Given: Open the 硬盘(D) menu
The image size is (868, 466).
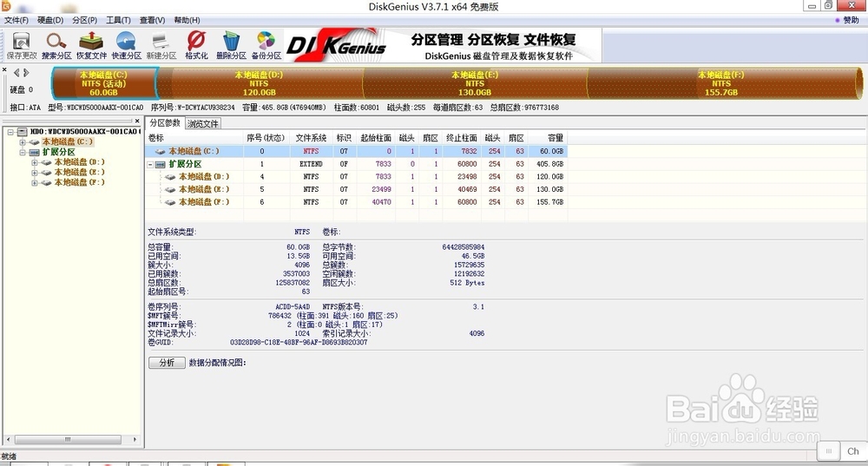Looking at the screenshot, I should point(50,20).
